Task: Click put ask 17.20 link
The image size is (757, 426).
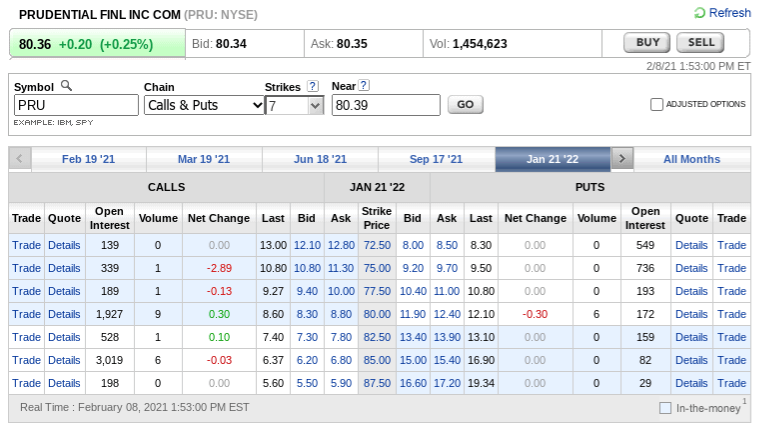Action: [x=447, y=383]
